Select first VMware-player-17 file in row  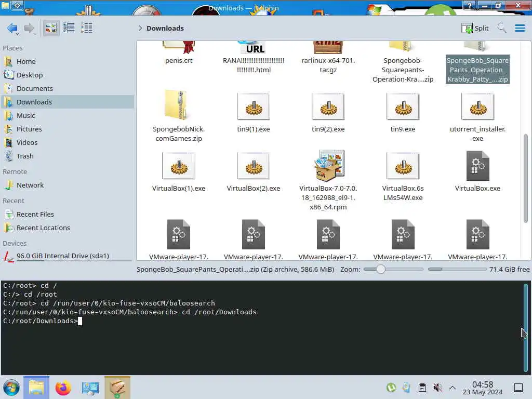[x=179, y=240]
